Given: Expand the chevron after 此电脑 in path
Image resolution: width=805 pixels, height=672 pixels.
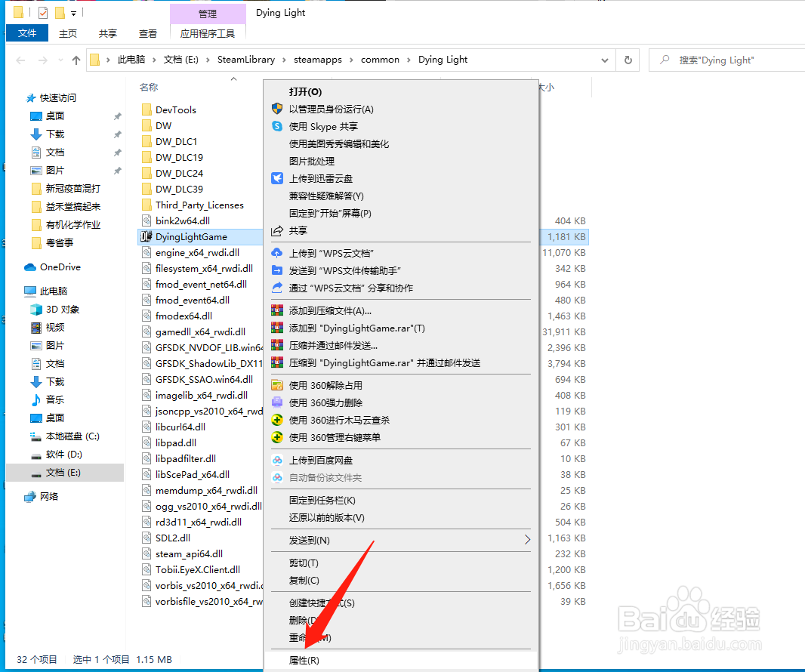Looking at the screenshot, I should 155,60.
